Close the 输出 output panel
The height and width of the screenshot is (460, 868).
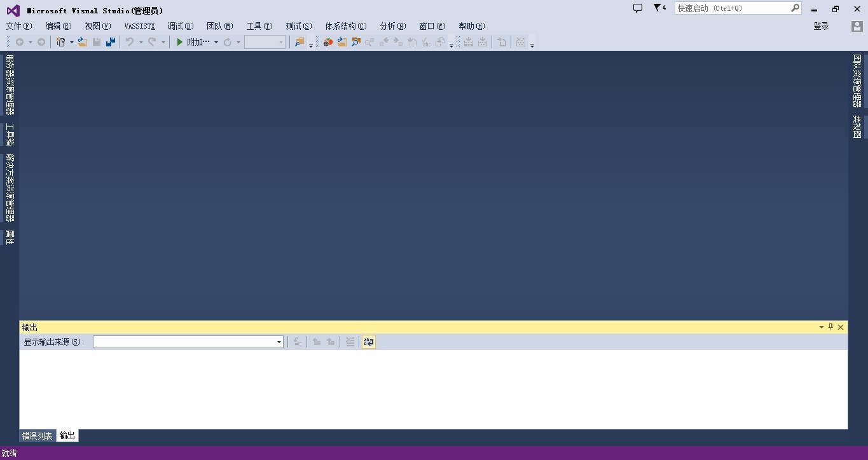pos(841,327)
